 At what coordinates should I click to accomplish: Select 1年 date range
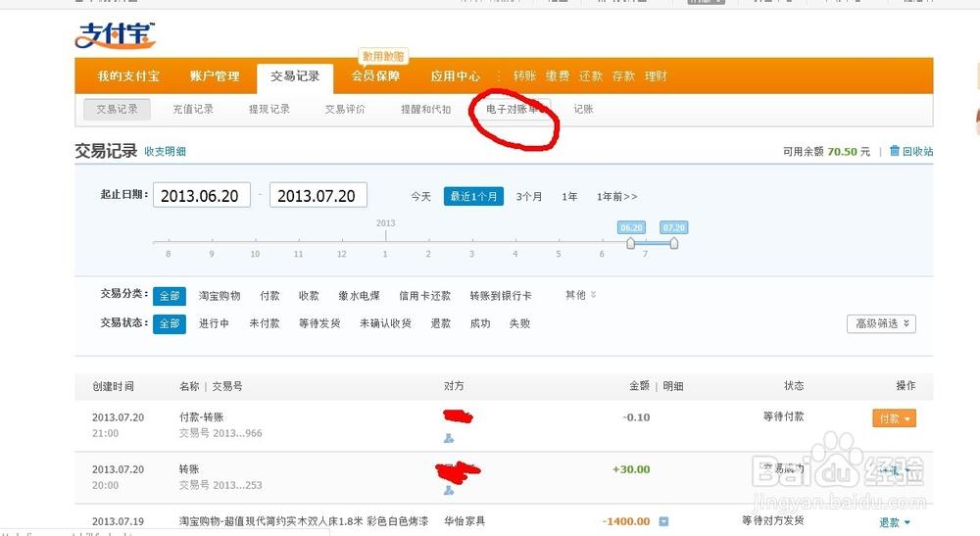tap(569, 196)
